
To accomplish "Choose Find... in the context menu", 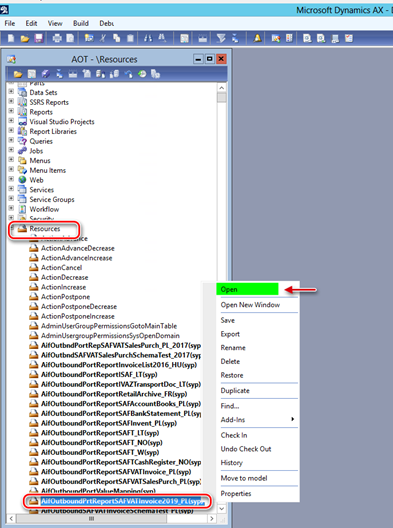I will [230, 406].
